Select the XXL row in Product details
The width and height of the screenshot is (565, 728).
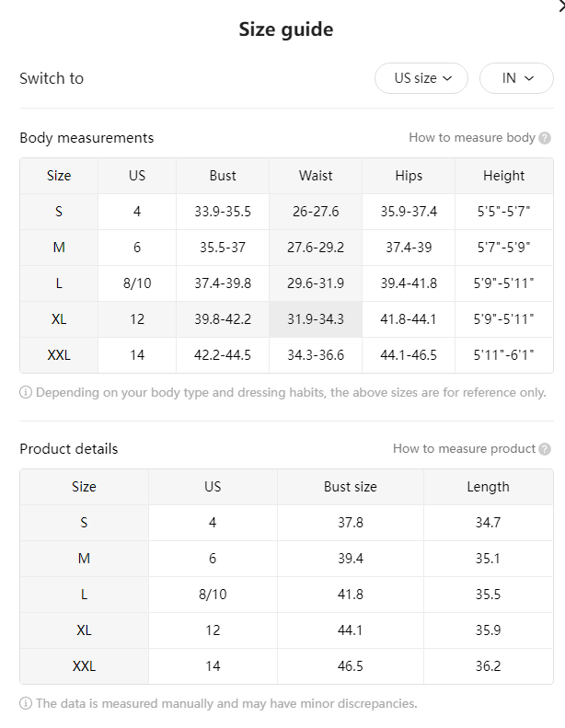click(286, 666)
